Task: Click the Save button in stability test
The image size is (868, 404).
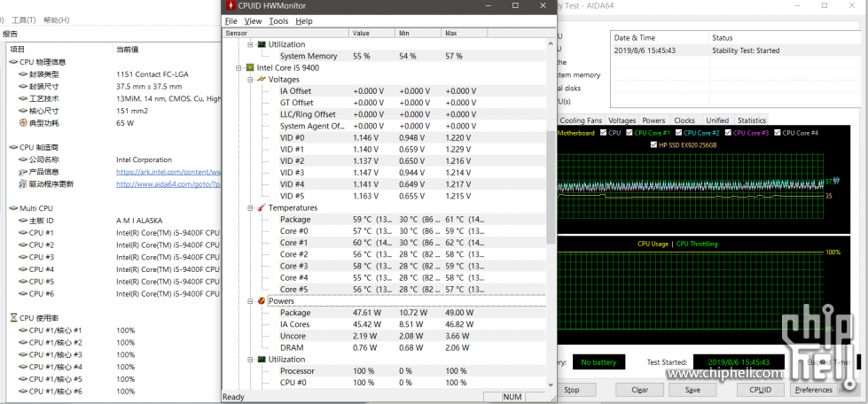Action: click(x=692, y=390)
